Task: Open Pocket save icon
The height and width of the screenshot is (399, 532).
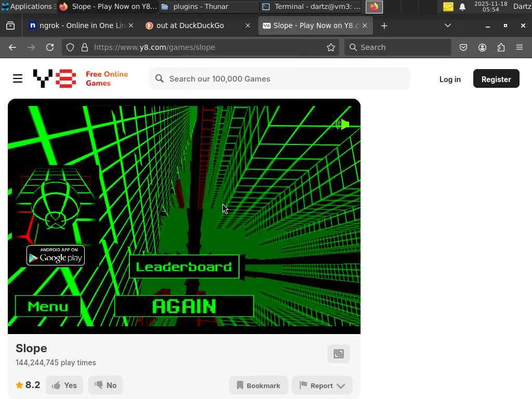Action: [x=463, y=47]
